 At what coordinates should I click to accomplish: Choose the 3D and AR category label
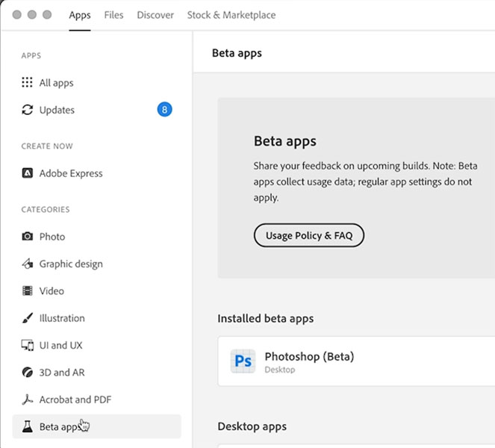[x=62, y=373]
